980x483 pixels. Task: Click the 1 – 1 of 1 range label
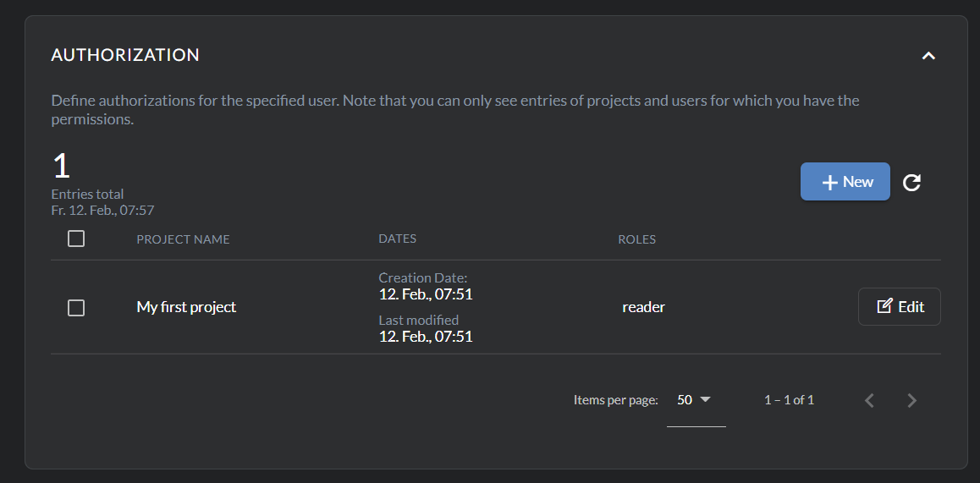(789, 400)
